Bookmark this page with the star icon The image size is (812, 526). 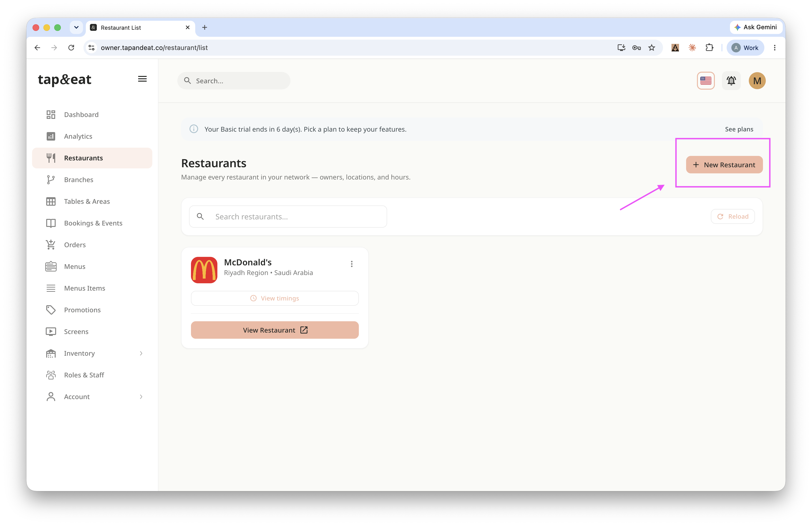point(651,48)
